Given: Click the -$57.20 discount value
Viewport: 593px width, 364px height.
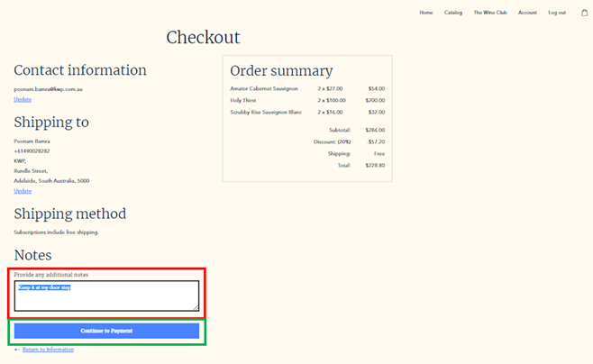Looking at the screenshot, I should click(376, 141).
